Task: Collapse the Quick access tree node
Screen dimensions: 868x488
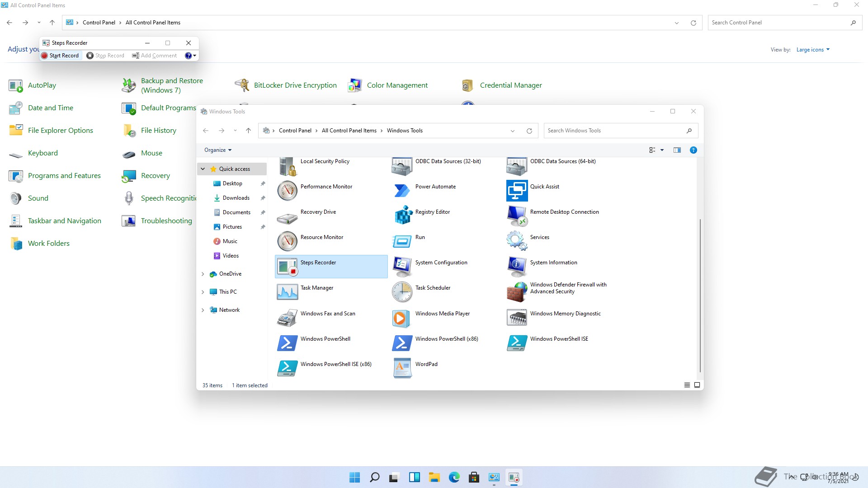Action: pyautogui.click(x=203, y=169)
